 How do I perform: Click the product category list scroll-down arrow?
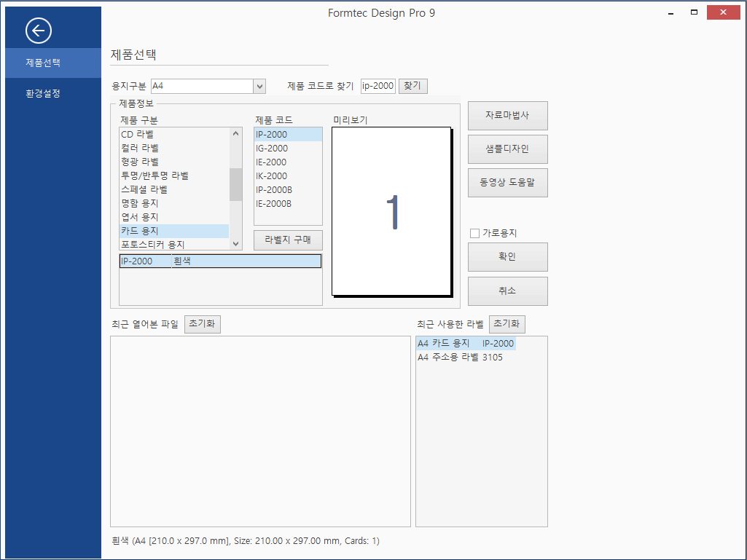pyautogui.click(x=236, y=244)
